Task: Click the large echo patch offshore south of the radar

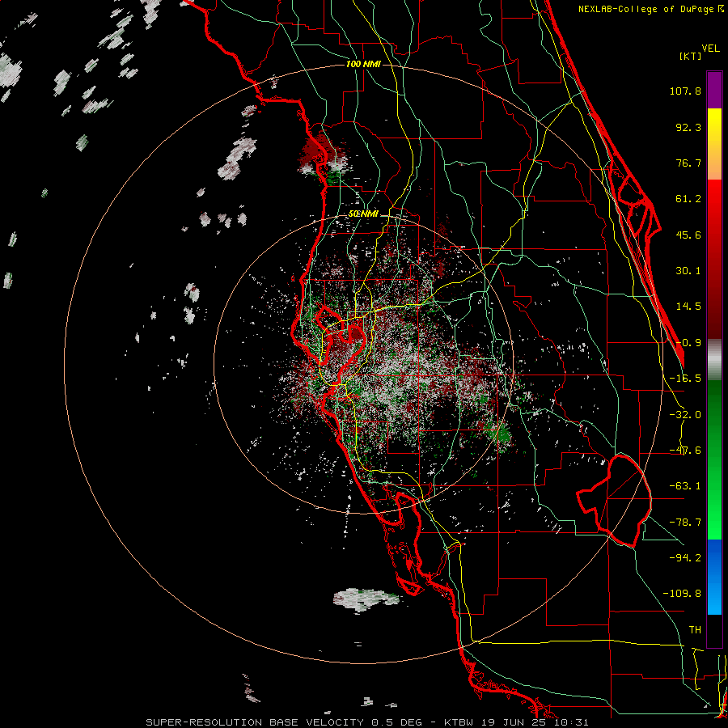Action: (x=366, y=599)
